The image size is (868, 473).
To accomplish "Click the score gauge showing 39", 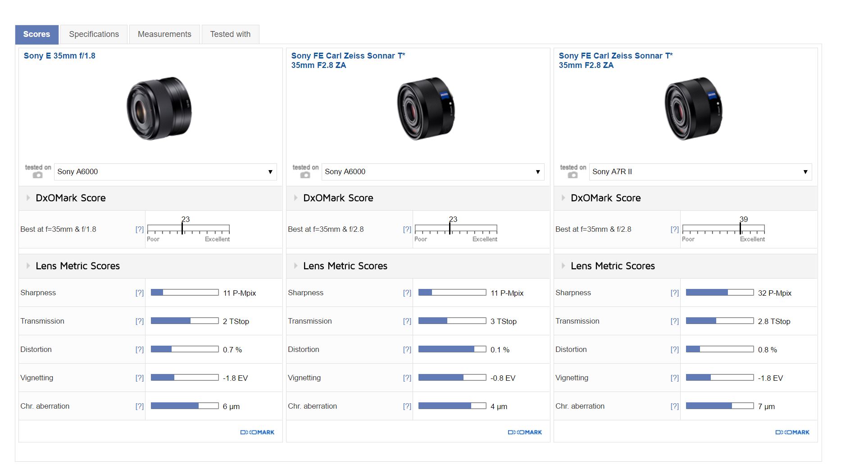I will (x=723, y=229).
